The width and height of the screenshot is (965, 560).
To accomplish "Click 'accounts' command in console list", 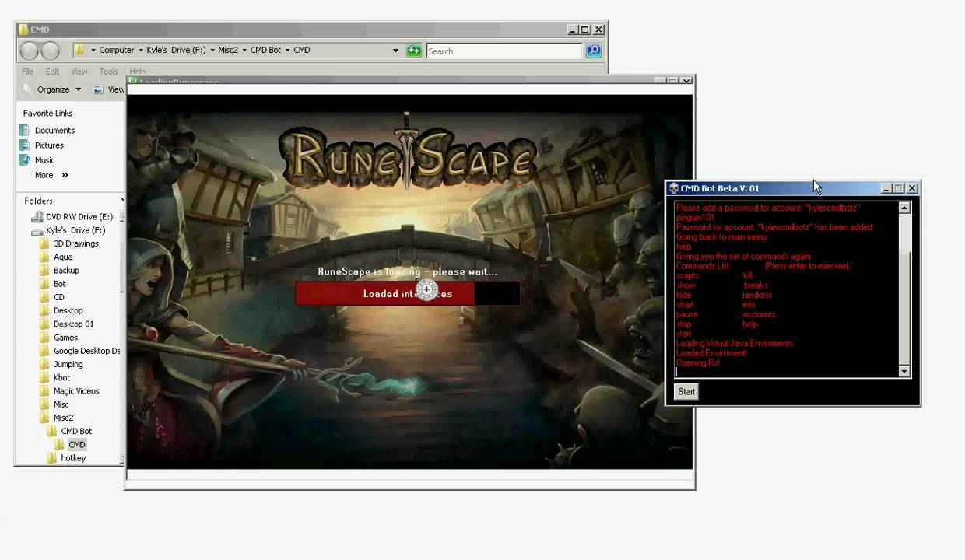I will 759,314.
